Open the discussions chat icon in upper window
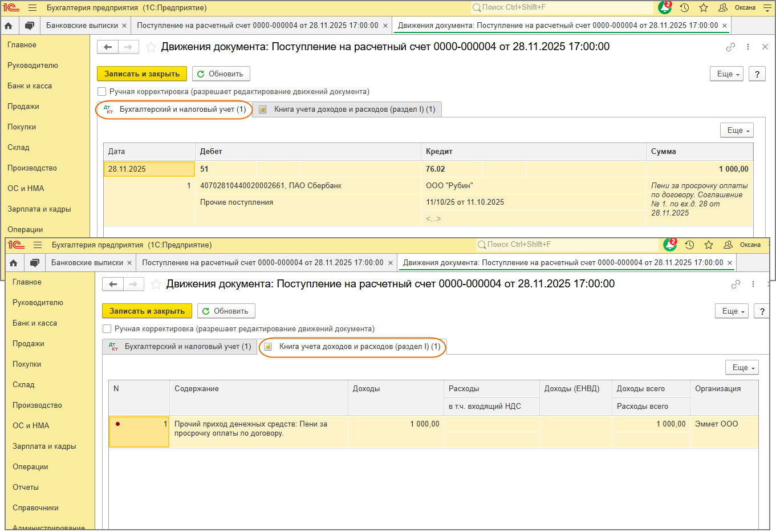Viewport: 776px width, 532px height. (x=30, y=26)
